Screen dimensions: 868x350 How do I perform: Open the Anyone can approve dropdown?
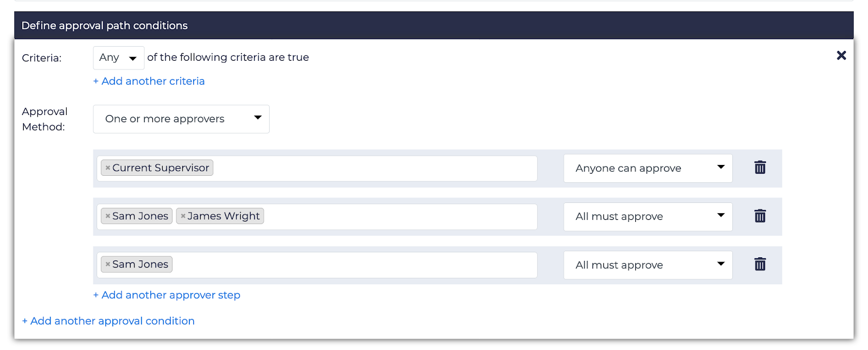click(x=648, y=168)
